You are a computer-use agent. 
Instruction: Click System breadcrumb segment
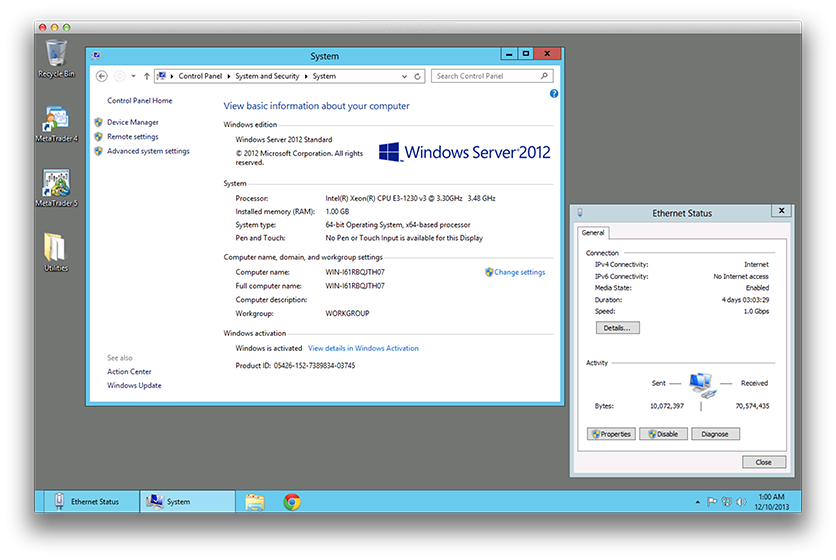324,76
